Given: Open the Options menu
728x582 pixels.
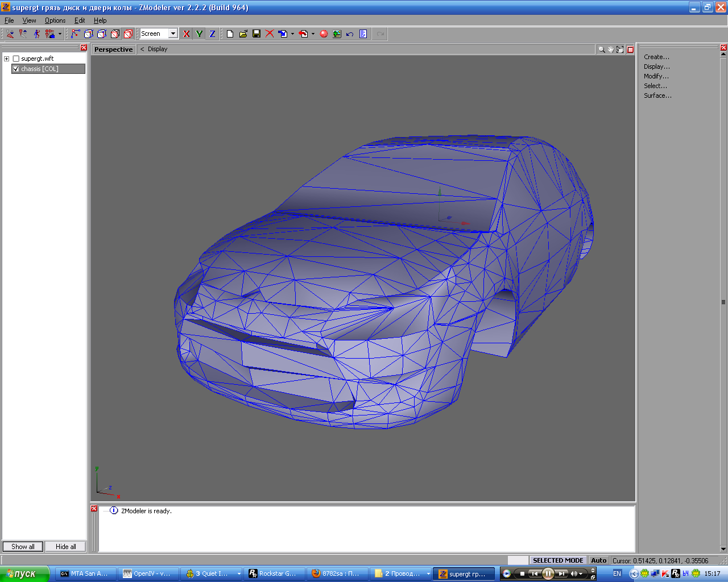Looking at the screenshot, I should click(55, 20).
